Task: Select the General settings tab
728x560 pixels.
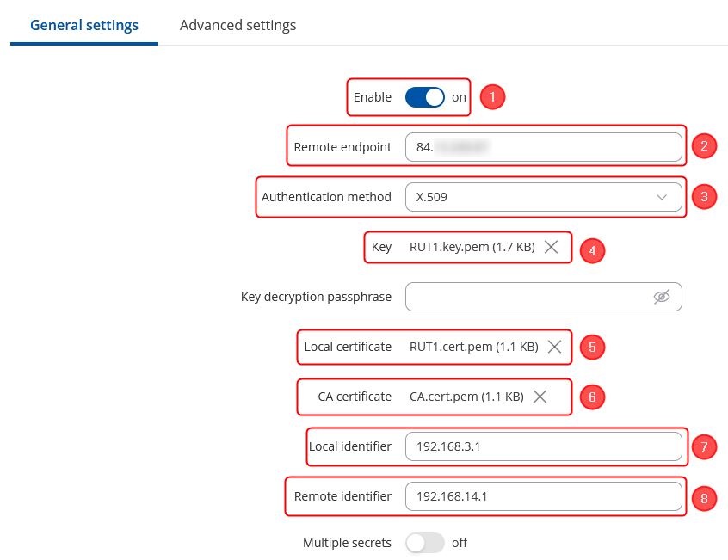Action: click(84, 25)
